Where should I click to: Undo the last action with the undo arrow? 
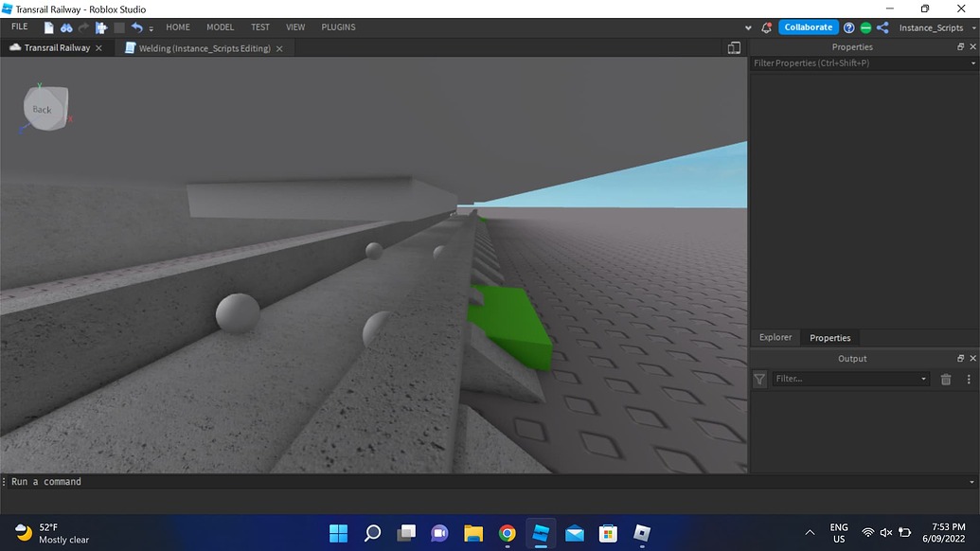pyautogui.click(x=137, y=27)
